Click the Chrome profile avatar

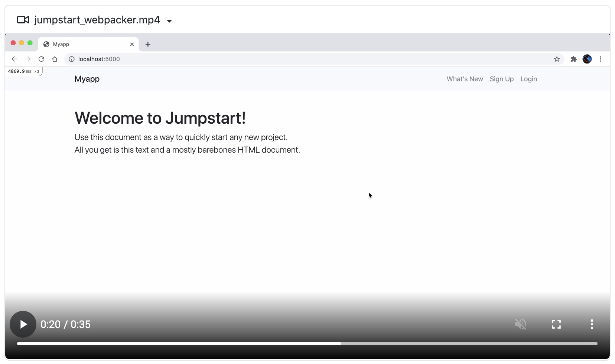click(588, 59)
